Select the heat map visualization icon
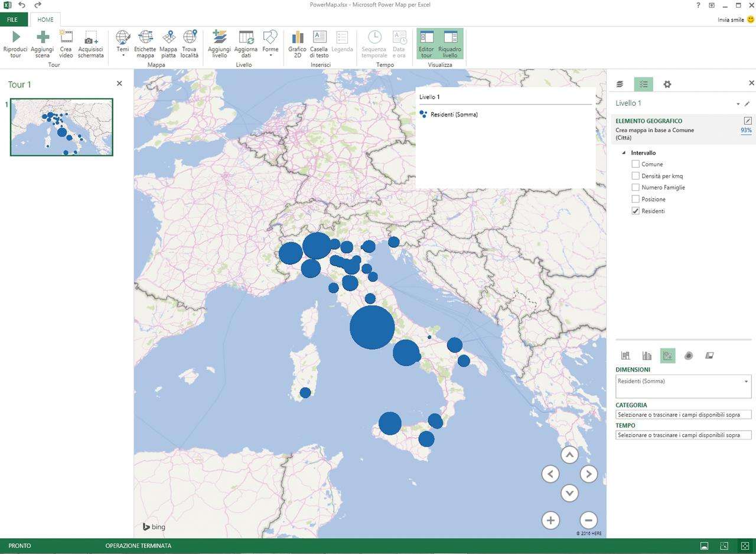The width and height of the screenshot is (756, 554). (x=689, y=356)
